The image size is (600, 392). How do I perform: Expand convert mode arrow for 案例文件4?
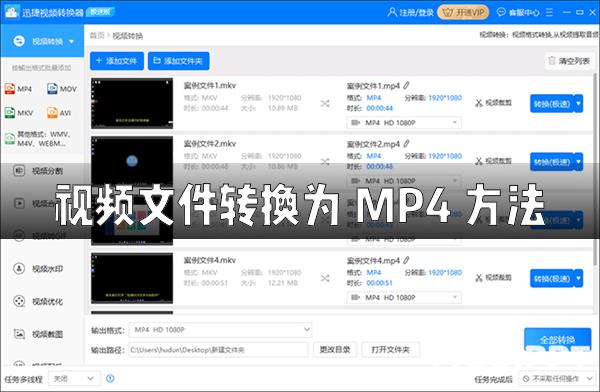[x=578, y=278]
